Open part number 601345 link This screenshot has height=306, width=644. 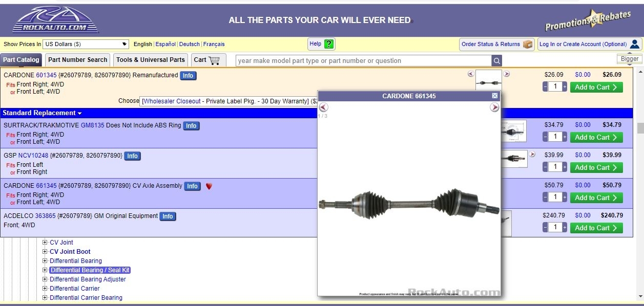point(46,75)
